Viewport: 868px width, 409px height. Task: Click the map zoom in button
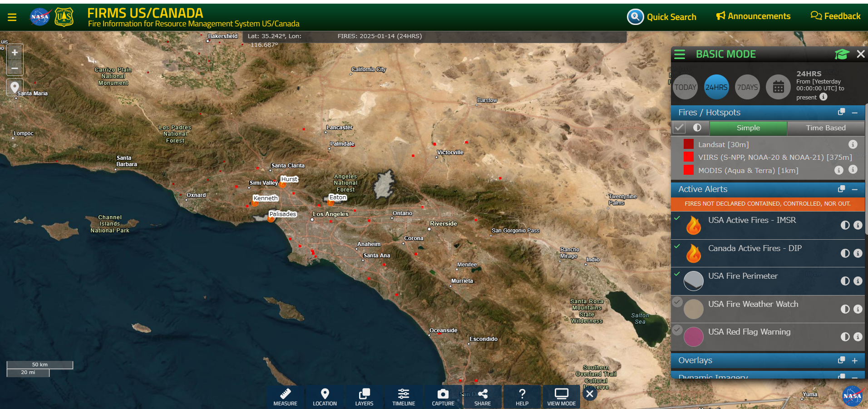15,53
